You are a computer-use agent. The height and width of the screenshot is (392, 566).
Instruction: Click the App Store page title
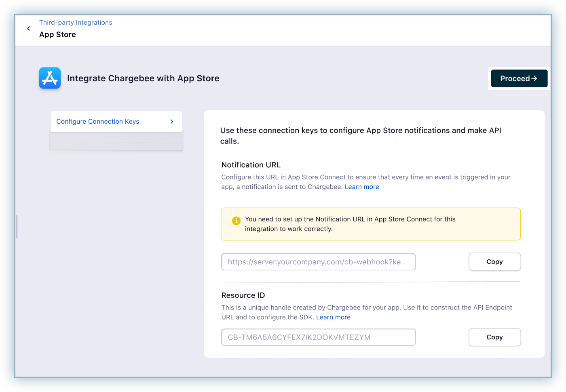tap(57, 34)
